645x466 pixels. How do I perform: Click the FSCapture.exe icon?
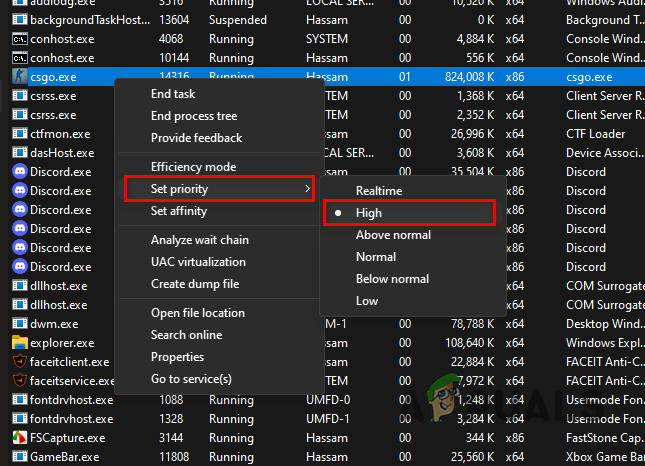pyautogui.click(x=20, y=438)
